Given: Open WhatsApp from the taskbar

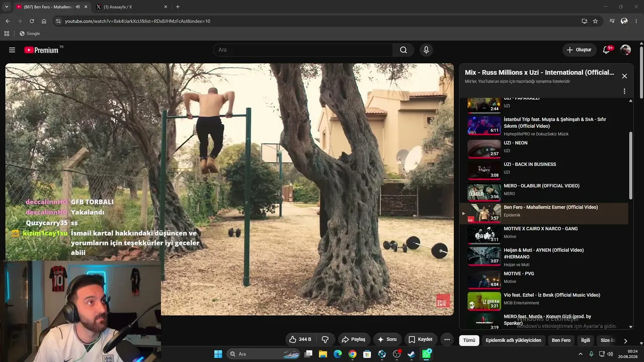Looking at the screenshot, I should point(426,354).
